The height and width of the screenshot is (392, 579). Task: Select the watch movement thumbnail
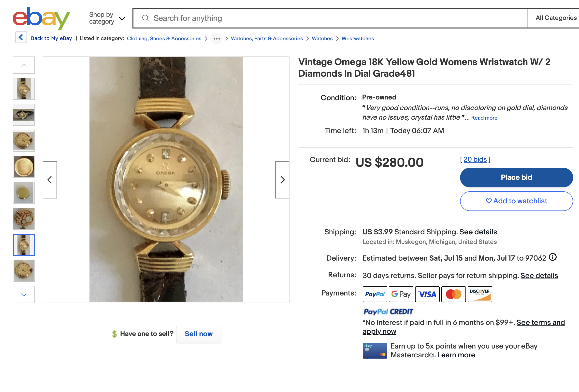click(24, 219)
